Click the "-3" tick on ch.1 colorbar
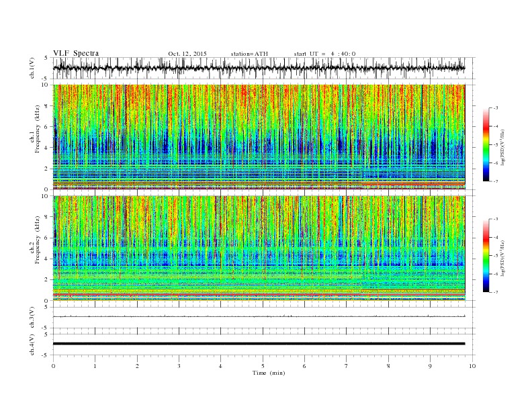This screenshot has width=532, height=411. coord(496,108)
